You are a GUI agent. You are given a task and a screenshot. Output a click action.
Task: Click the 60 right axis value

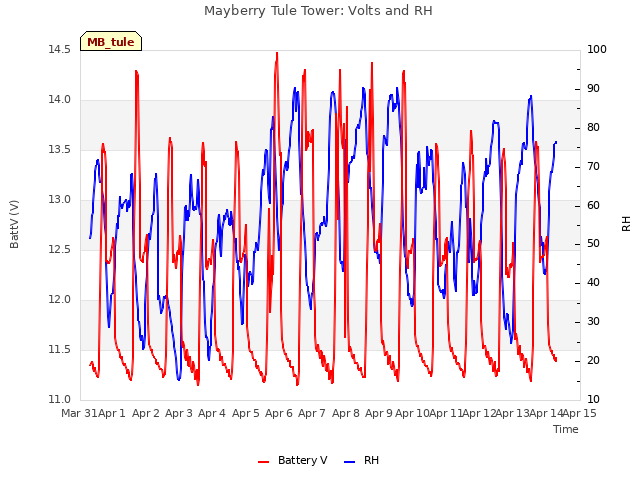pos(593,205)
